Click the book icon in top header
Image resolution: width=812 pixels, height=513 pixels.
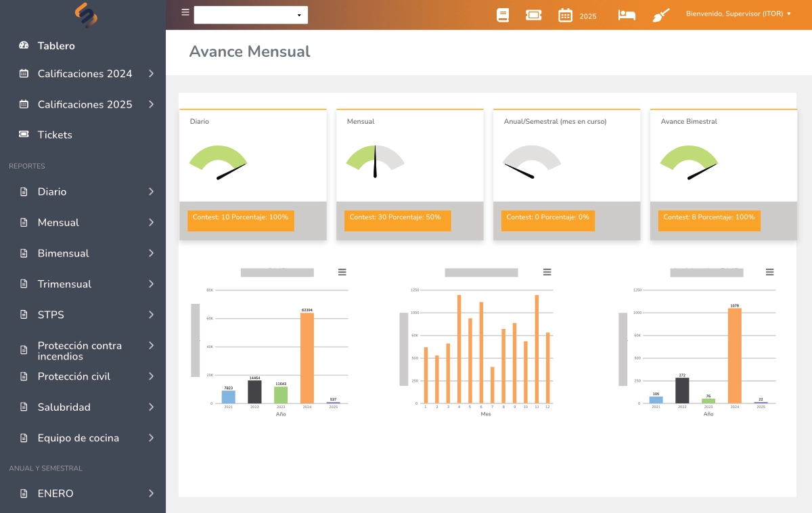click(502, 15)
